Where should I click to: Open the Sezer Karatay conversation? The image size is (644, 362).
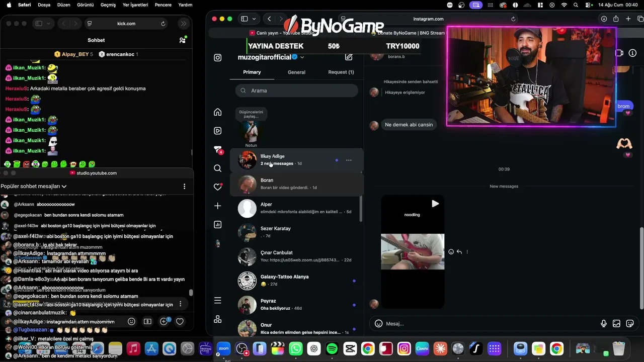(x=296, y=232)
